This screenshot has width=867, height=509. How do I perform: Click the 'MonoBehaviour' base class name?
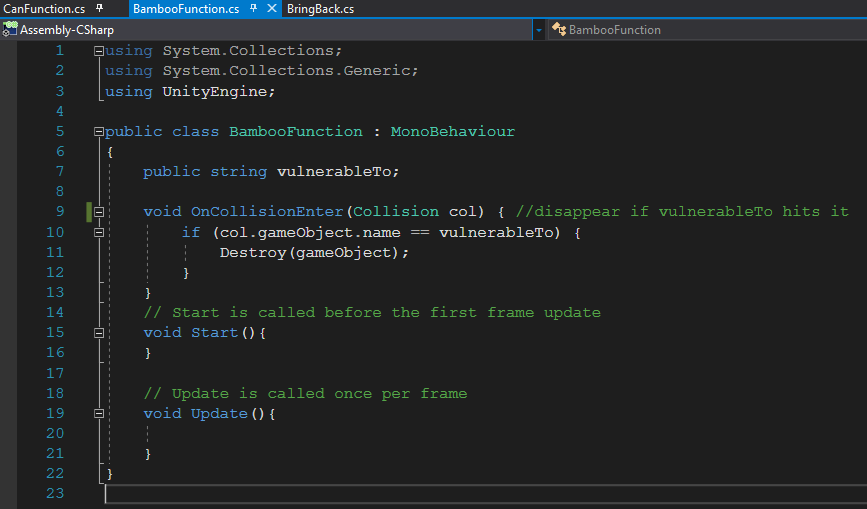point(452,132)
